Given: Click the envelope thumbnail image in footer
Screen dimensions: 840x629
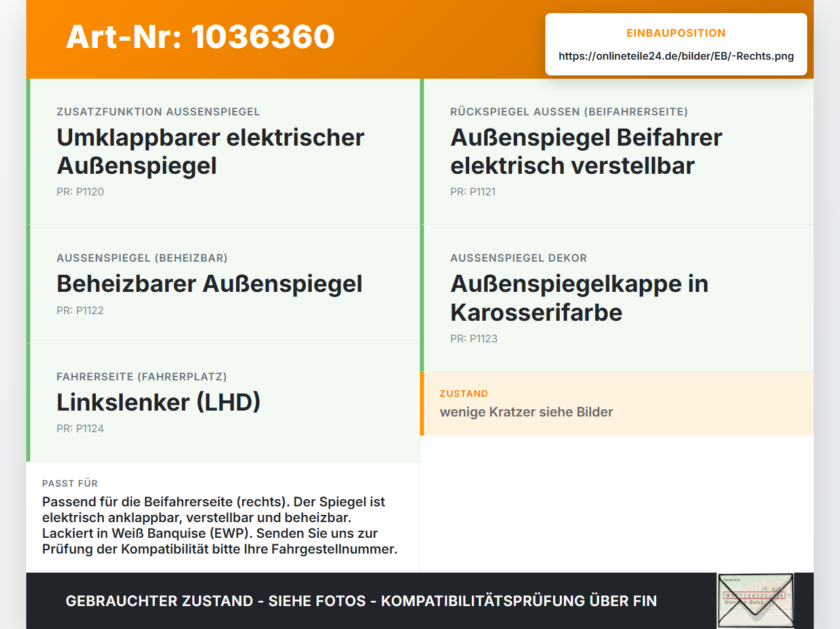Looking at the screenshot, I should [755, 601].
